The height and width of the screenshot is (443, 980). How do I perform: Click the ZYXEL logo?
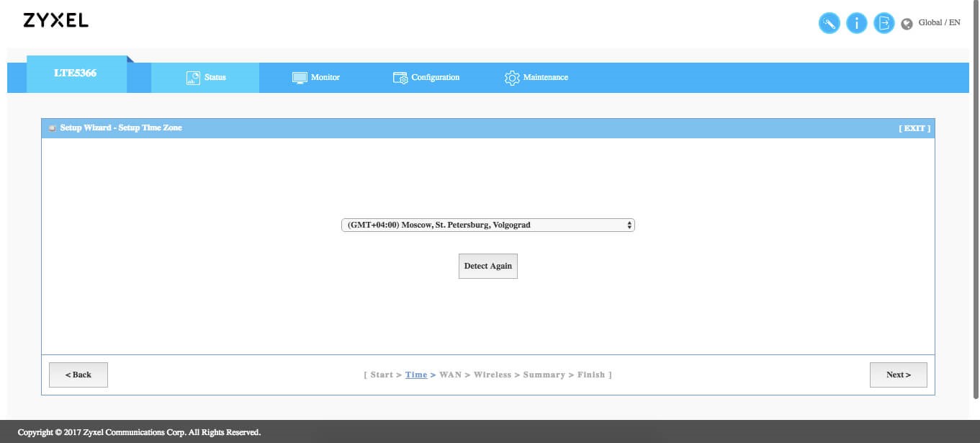(55, 20)
